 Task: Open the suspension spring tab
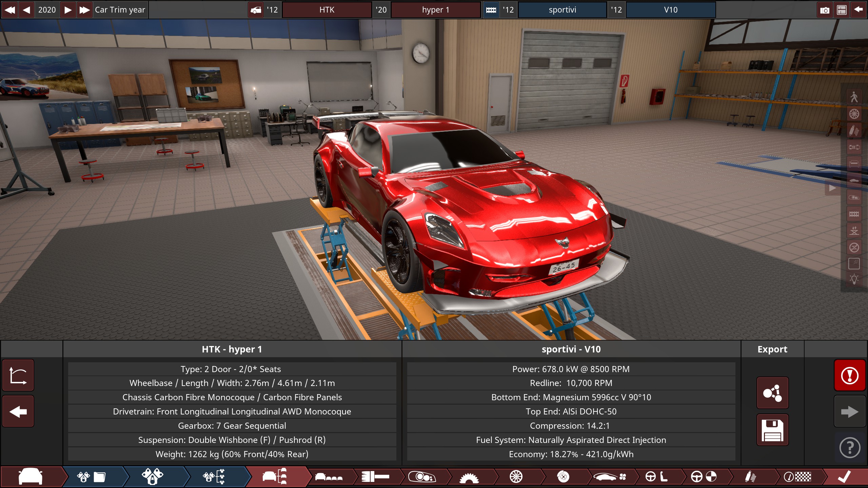click(x=750, y=477)
